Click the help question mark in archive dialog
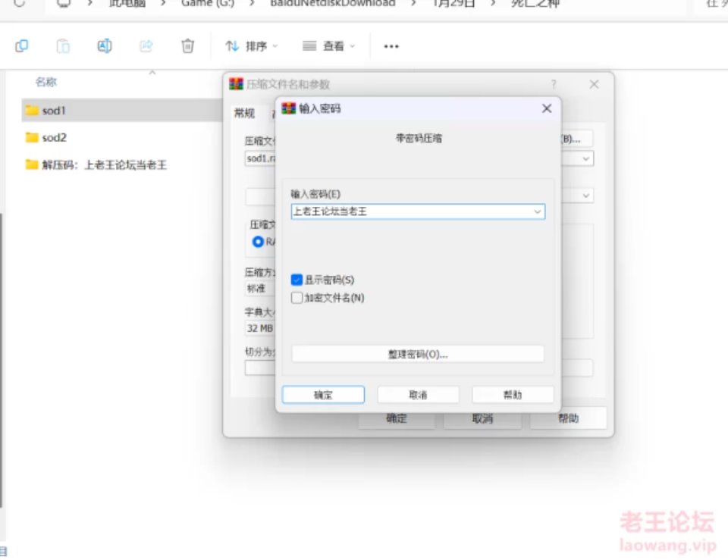Screen dimensions: 728x560 554,84
